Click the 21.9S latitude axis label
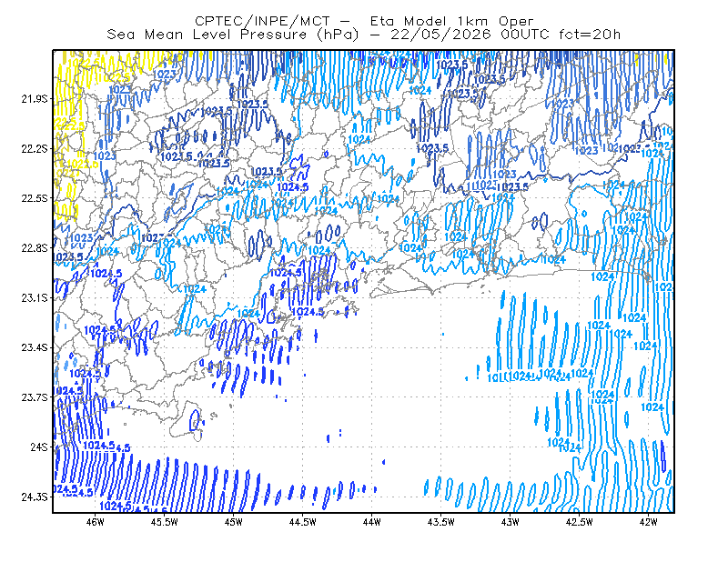The image size is (728, 562). point(35,99)
